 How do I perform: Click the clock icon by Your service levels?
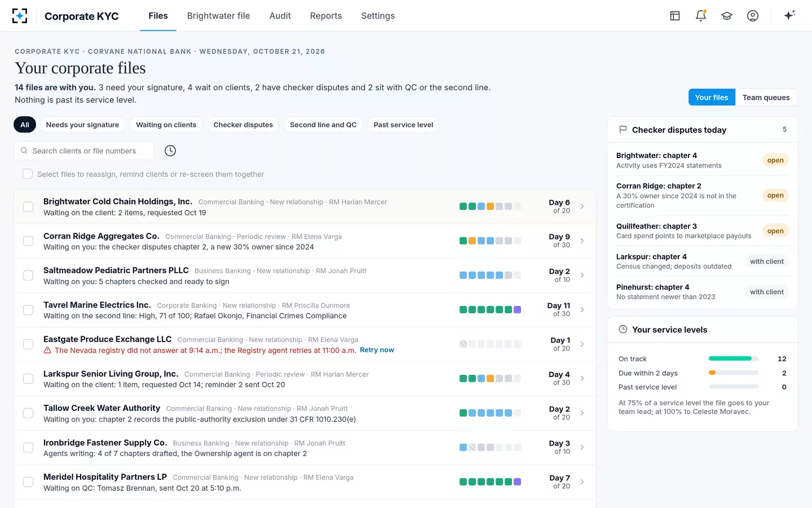(623, 329)
